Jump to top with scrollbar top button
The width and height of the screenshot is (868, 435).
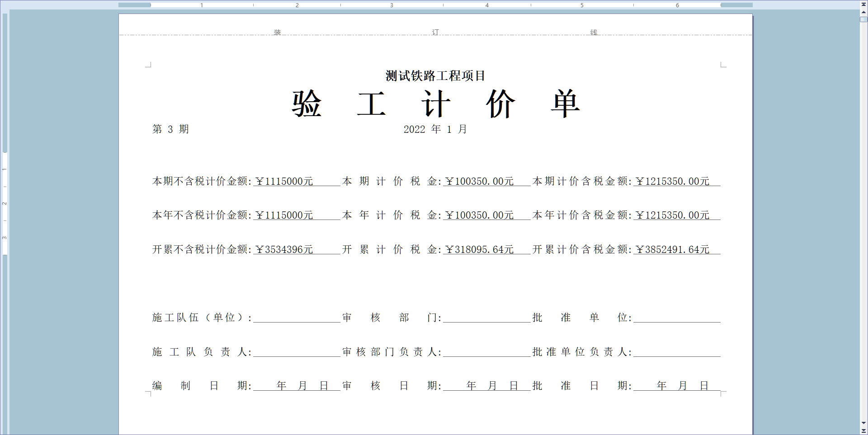point(863,4)
